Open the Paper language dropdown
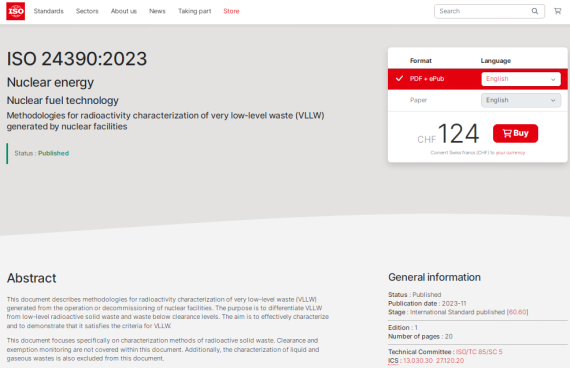 coord(521,100)
